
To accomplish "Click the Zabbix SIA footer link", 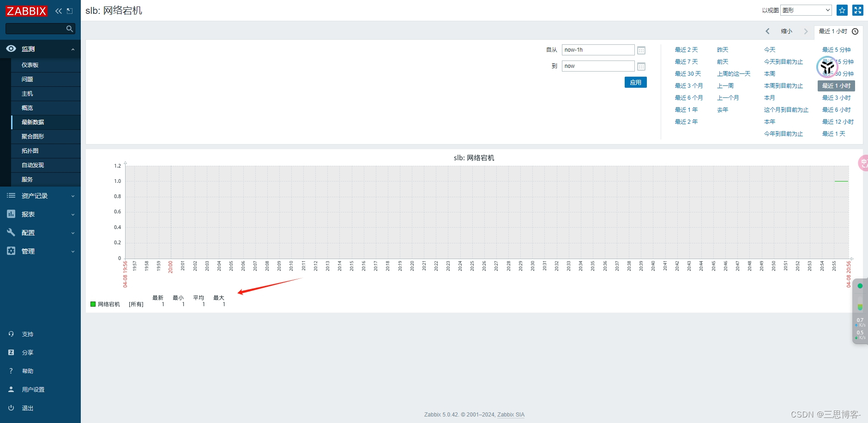I will click(x=511, y=415).
